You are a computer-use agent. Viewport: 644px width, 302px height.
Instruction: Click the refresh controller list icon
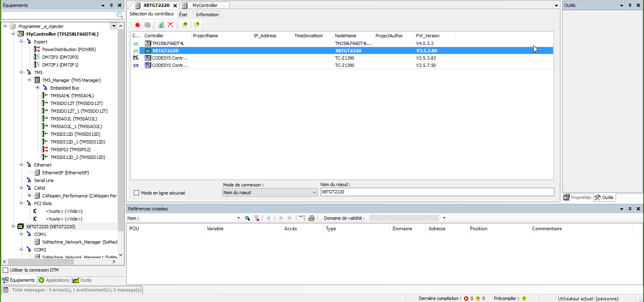point(161,25)
